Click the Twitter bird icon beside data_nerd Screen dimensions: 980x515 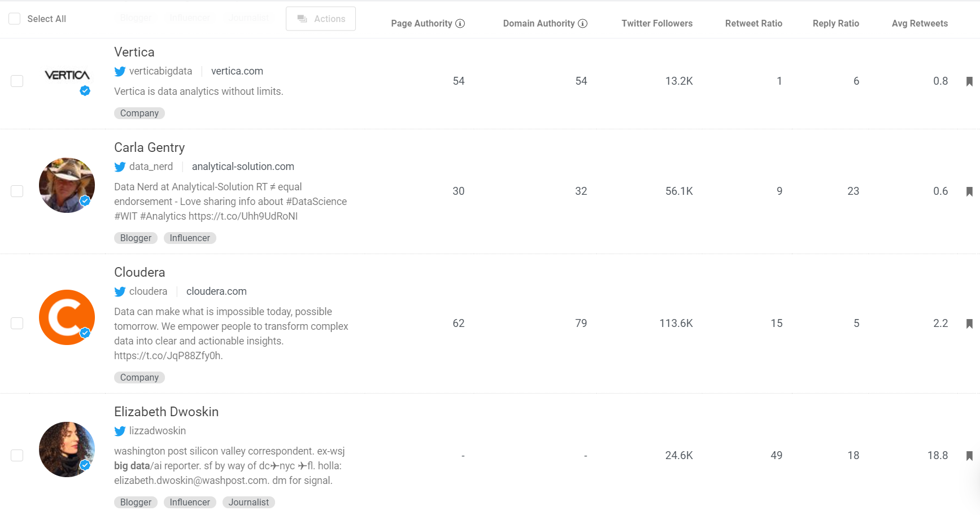[120, 167]
